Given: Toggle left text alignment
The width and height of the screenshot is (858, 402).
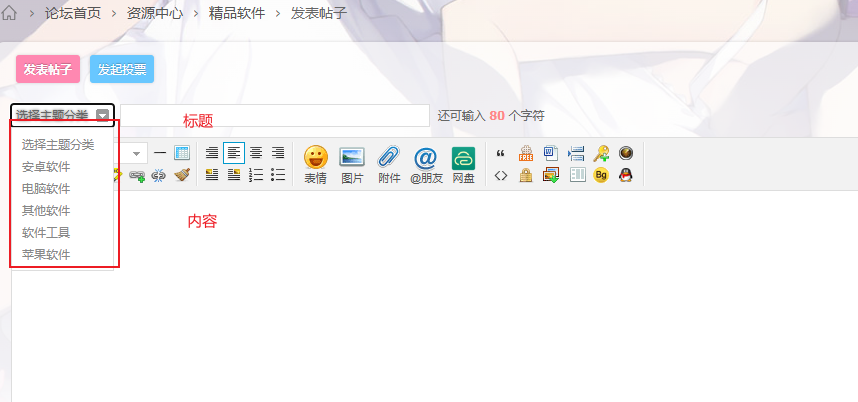Looking at the screenshot, I should point(234,153).
